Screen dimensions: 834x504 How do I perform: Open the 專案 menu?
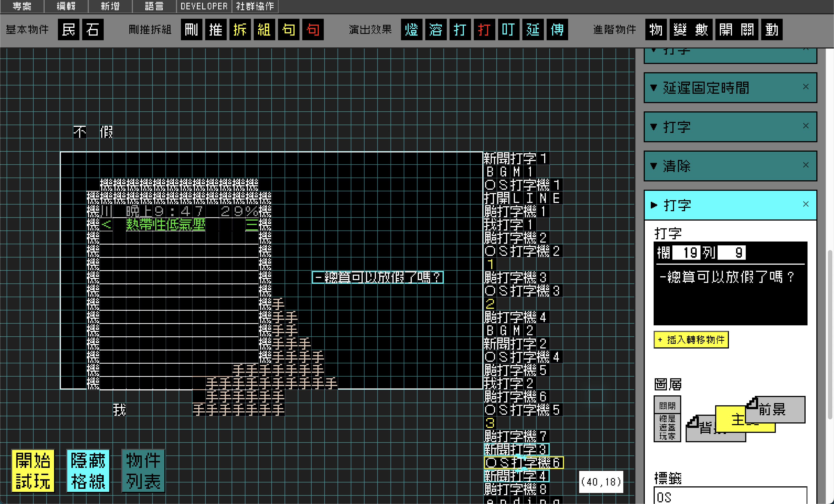coord(22,6)
